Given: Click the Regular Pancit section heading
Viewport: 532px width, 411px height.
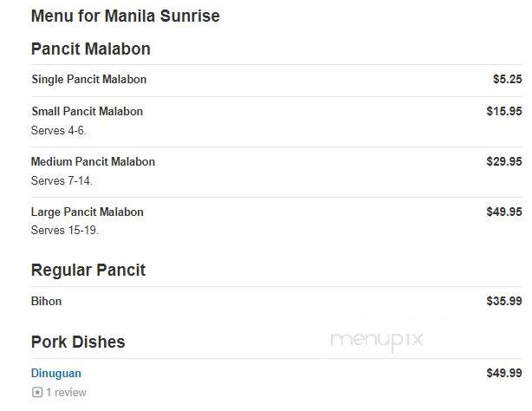Looking at the screenshot, I should click(88, 271).
